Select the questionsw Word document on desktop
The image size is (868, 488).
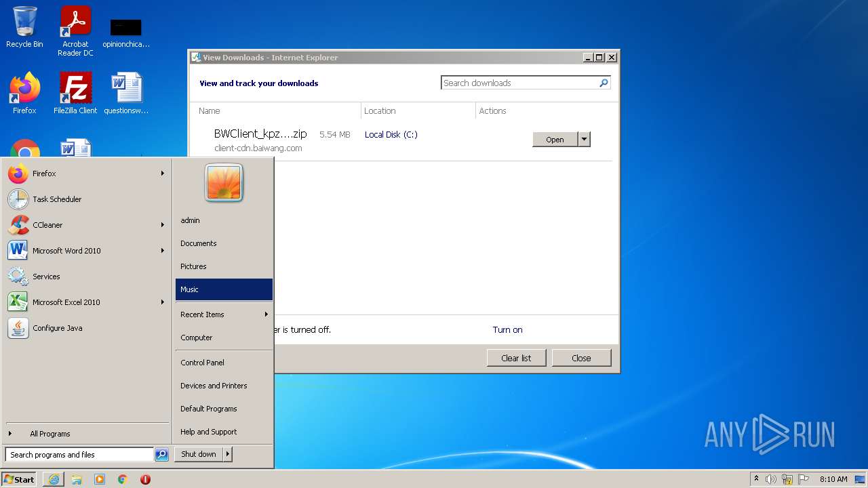(126, 93)
